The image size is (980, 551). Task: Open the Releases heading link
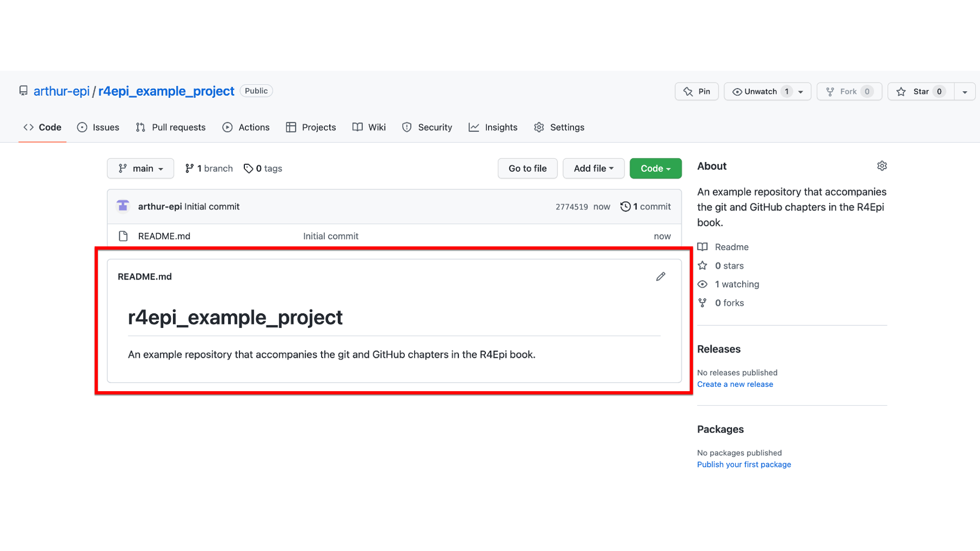719,349
